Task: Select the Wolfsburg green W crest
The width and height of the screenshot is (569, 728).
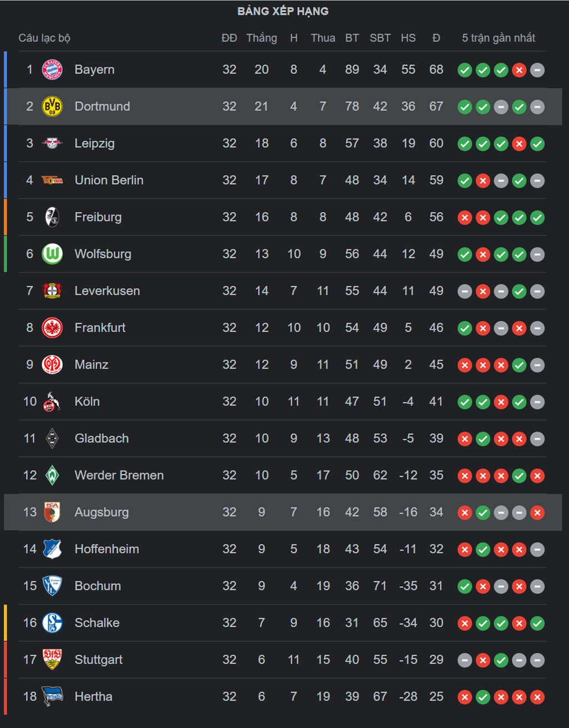Action: [x=52, y=254]
